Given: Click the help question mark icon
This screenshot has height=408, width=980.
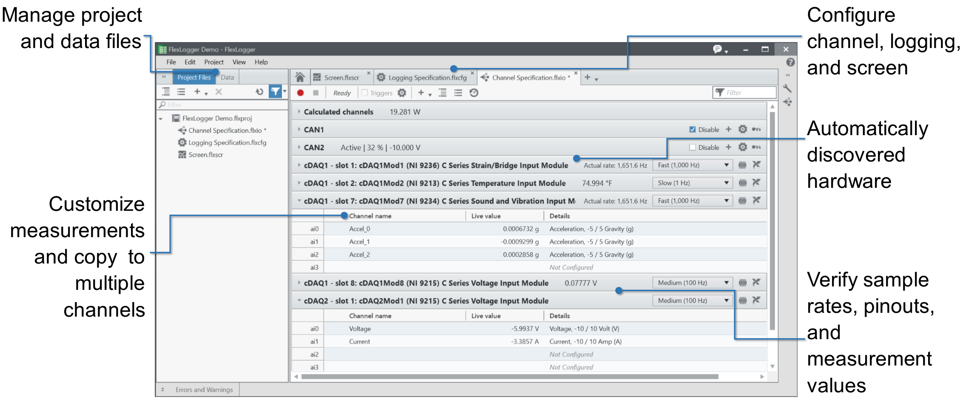Looking at the screenshot, I should click(x=790, y=62).
